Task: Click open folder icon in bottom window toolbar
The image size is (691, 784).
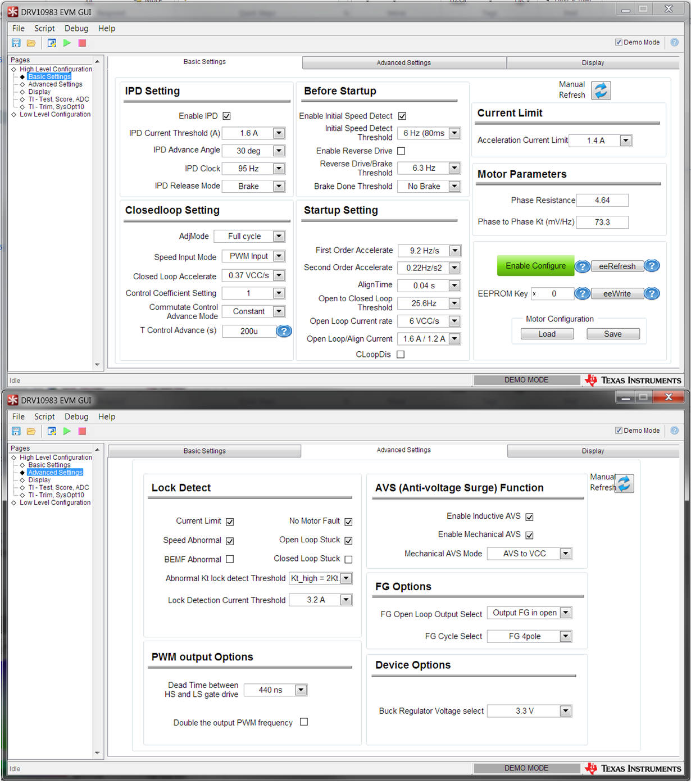Action: tap(31, 431)
